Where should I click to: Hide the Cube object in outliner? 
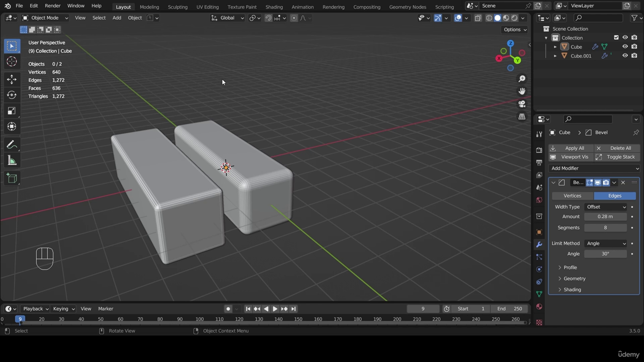[625, 47]
